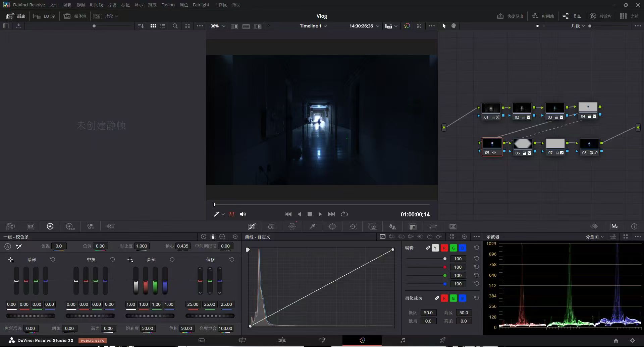Switch to the Color page tab
Viewport: 644px width, 347px height.
point(362,340)
